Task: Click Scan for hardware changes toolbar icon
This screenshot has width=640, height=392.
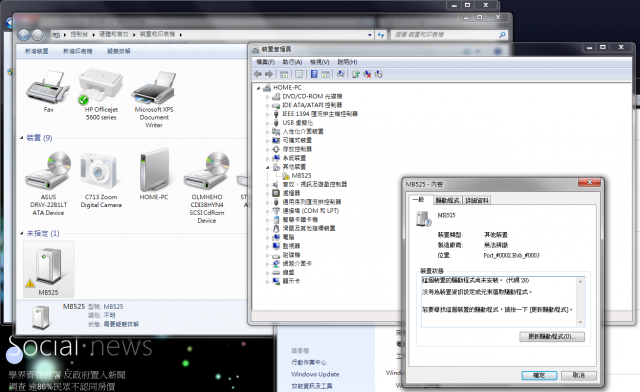Action: tap(340, 74)
